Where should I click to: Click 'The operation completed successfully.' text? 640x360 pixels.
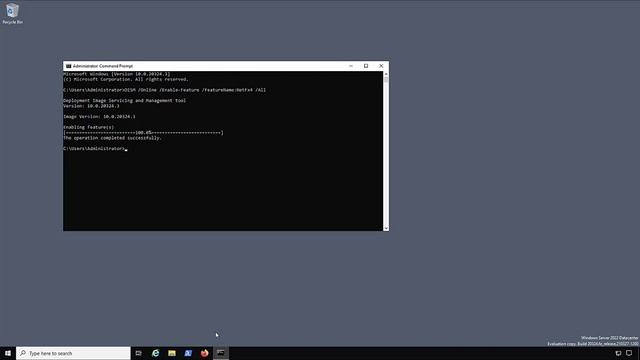113,138
